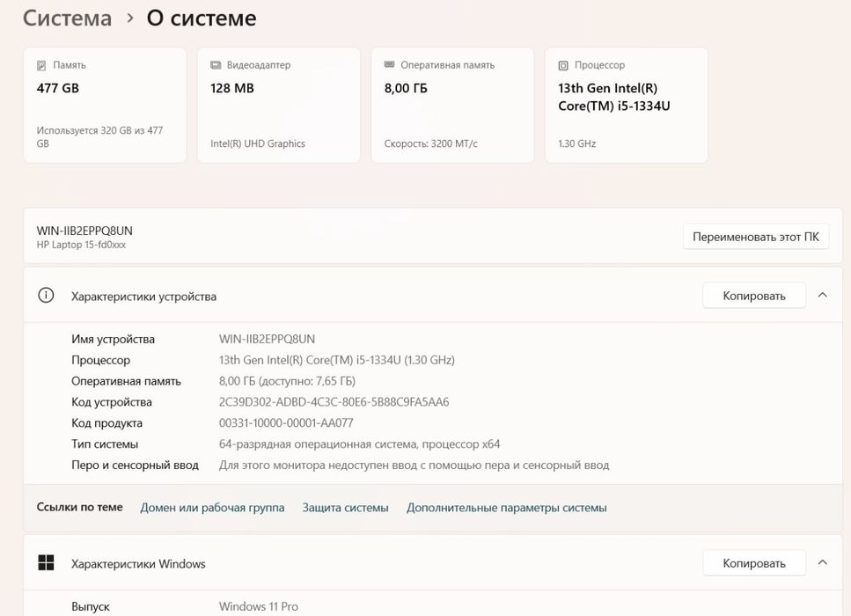Select Оперативная память 8,00 ГБ доступно value
The height and width of the screenshot is (616, 851).
287,381
